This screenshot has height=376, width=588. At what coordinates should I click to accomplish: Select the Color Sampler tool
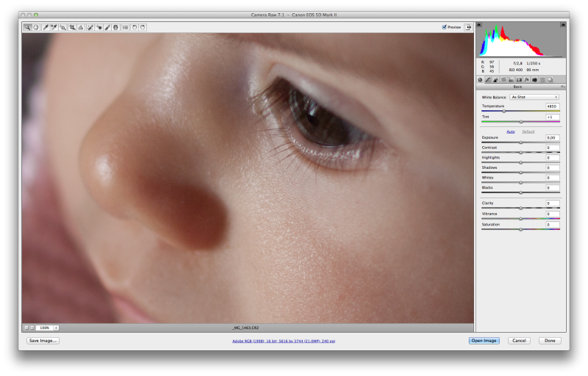pyautogui.click(x=54, y=27)
